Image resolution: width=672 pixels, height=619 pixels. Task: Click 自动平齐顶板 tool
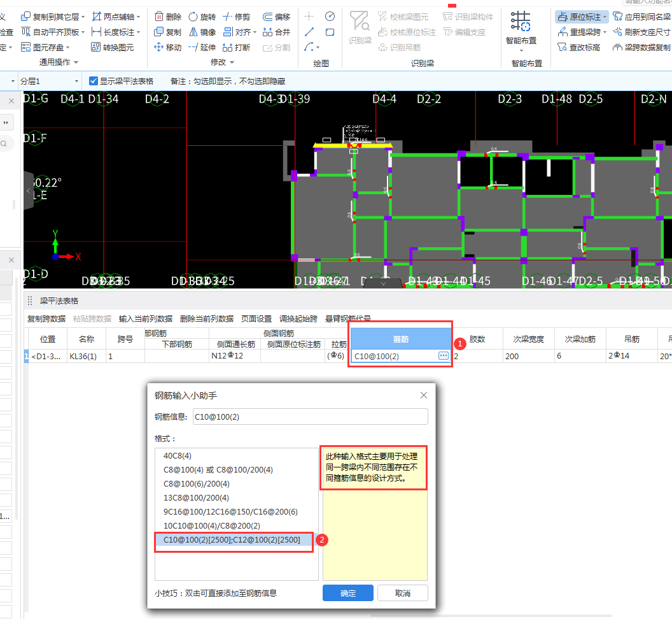(x=52, y=32)
